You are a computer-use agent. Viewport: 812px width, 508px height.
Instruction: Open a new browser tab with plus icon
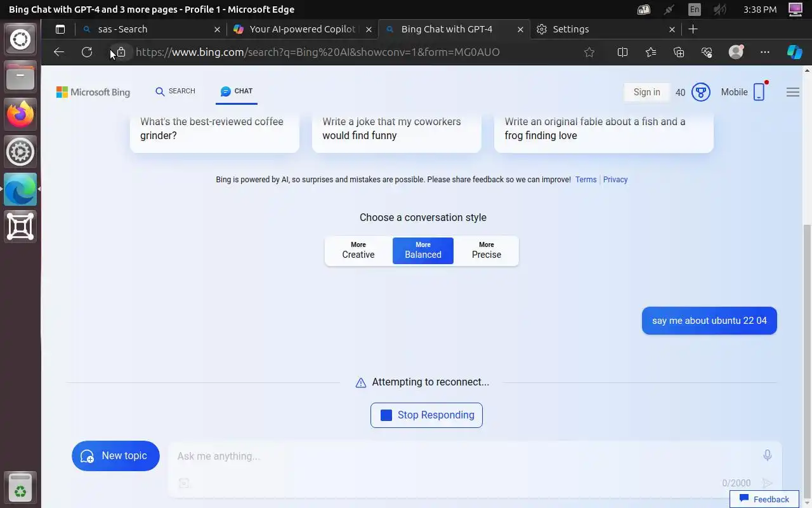coord(693,29)
